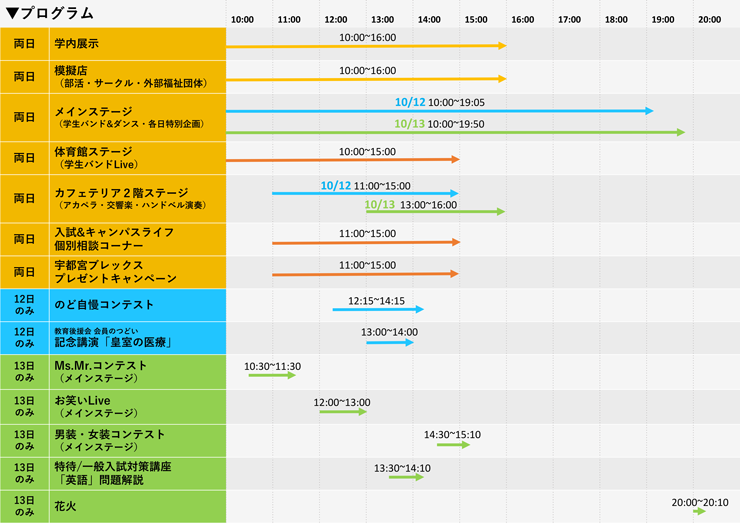Click the のど自慢コンテスト program title
Screen dimensions: 740x523
[104, 305]
